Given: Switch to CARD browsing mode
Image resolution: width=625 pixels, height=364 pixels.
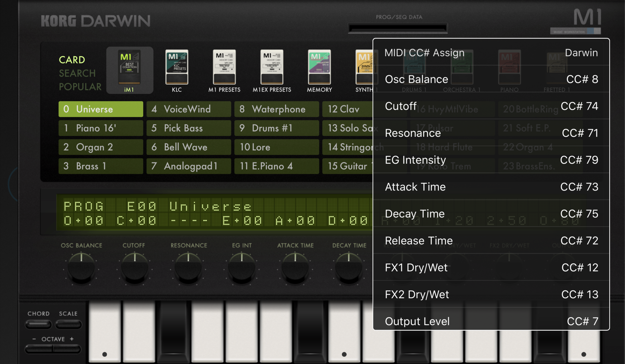Looking at the screenshot, I should 72,60.
